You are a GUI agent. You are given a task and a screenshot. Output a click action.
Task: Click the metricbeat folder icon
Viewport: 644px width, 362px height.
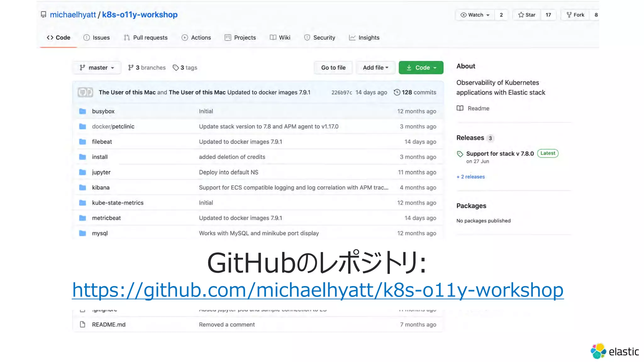(x=82, y=218)
